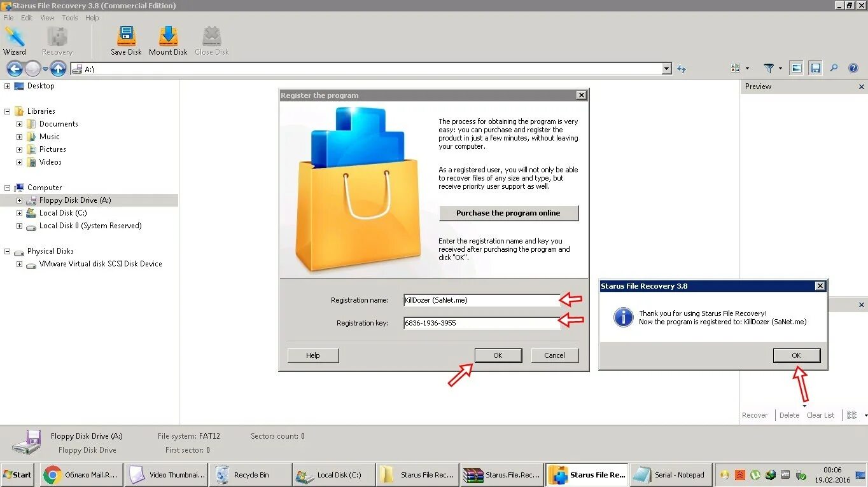Open the address bar path dropdown

click(666, 69)
